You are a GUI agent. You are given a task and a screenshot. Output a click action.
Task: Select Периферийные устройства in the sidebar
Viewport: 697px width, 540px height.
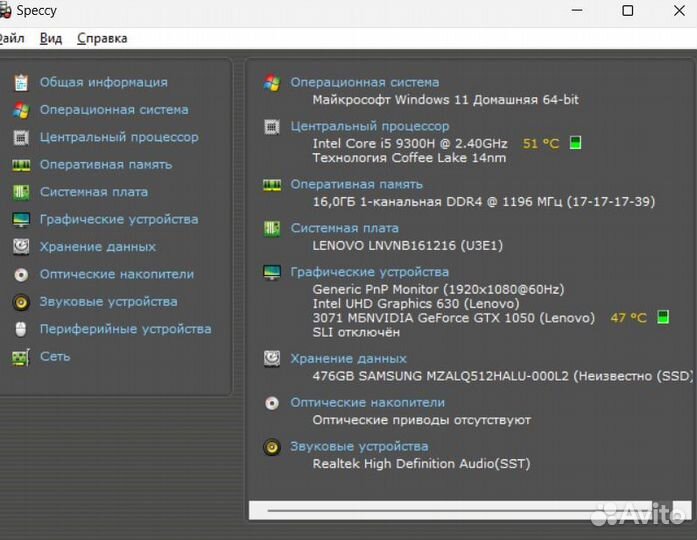[125, 329]
